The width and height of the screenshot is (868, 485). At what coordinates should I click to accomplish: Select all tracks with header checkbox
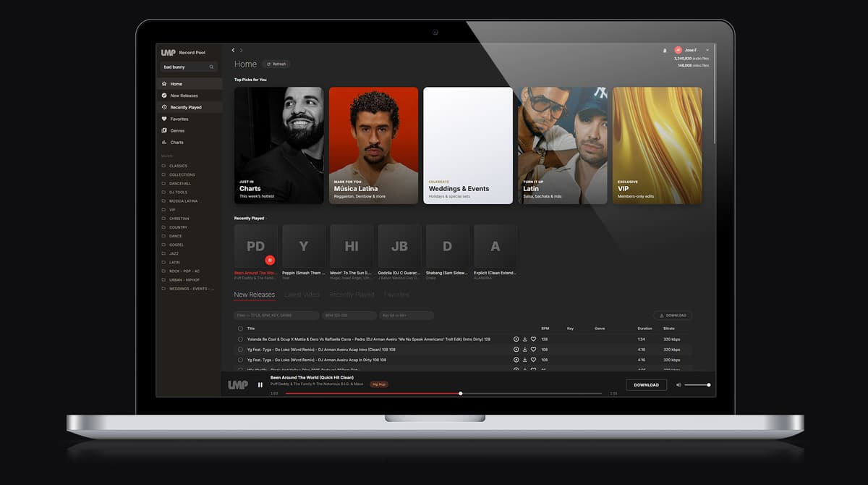[x=240, y=329]
